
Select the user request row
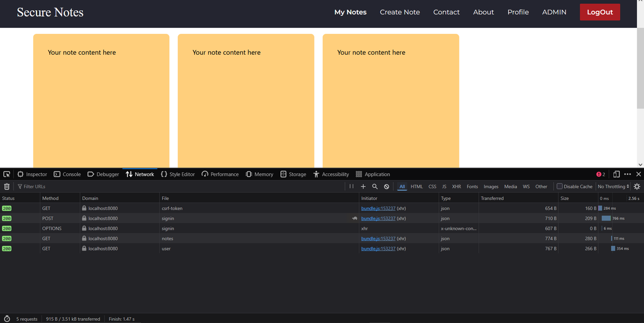(x=322, y=249)
